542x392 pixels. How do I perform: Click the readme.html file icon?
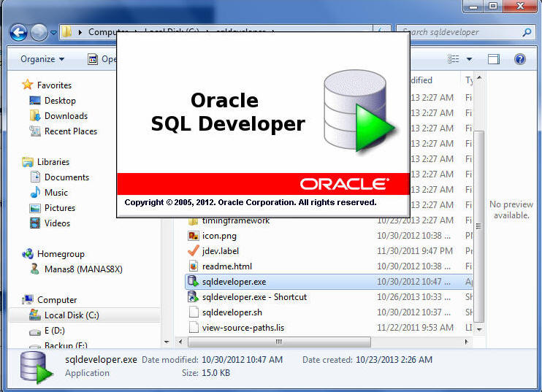point(194,266)
